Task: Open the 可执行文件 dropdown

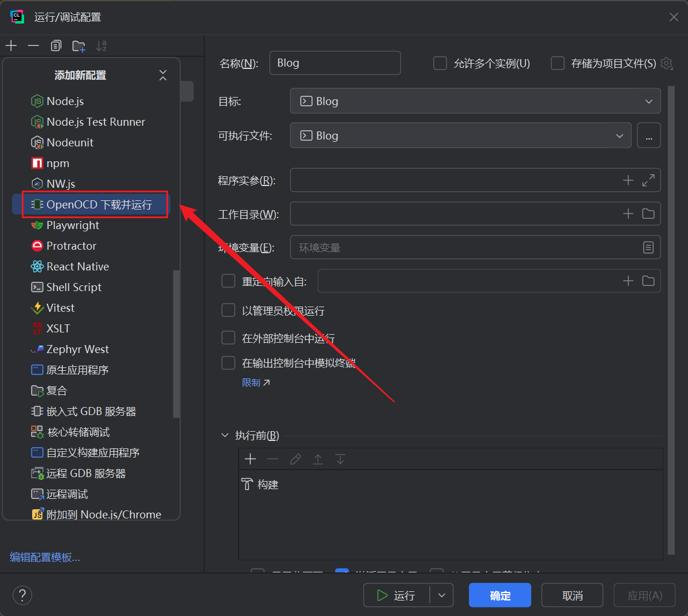Action: click(x=461, y=135)
